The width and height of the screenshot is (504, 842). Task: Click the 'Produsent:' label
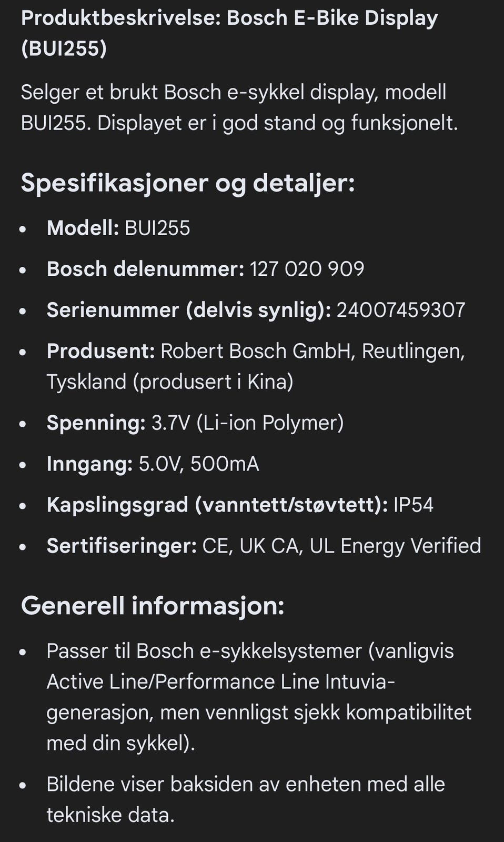[100, 351]
